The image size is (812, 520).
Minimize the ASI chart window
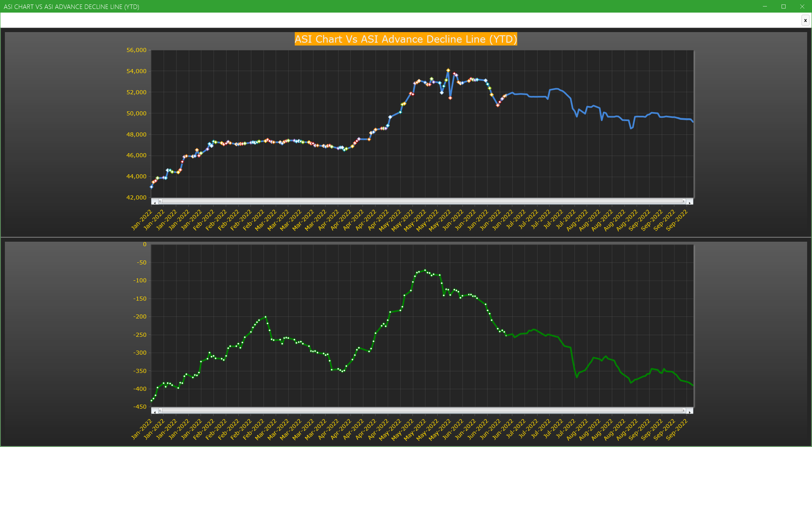click(765, 6)
